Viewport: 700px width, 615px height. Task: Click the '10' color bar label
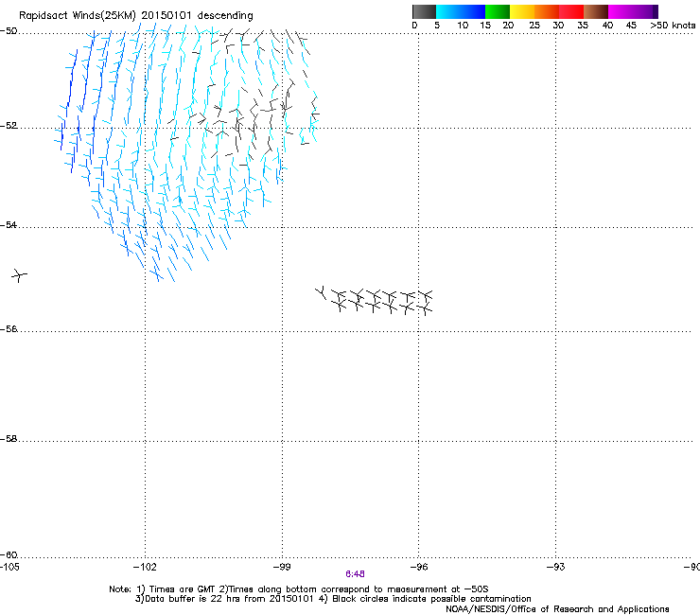pyautogui.click(x=463, y=26)
